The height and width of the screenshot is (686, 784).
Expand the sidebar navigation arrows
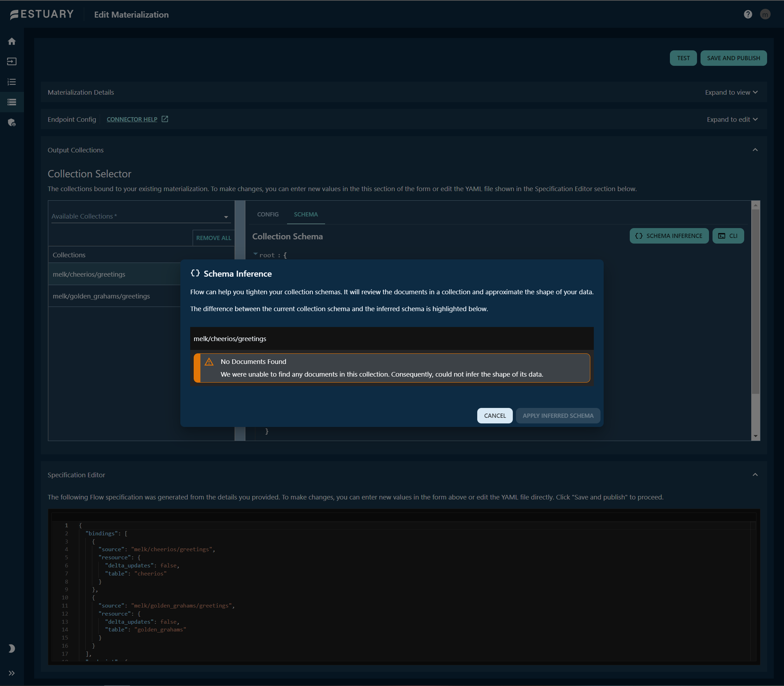12,673
